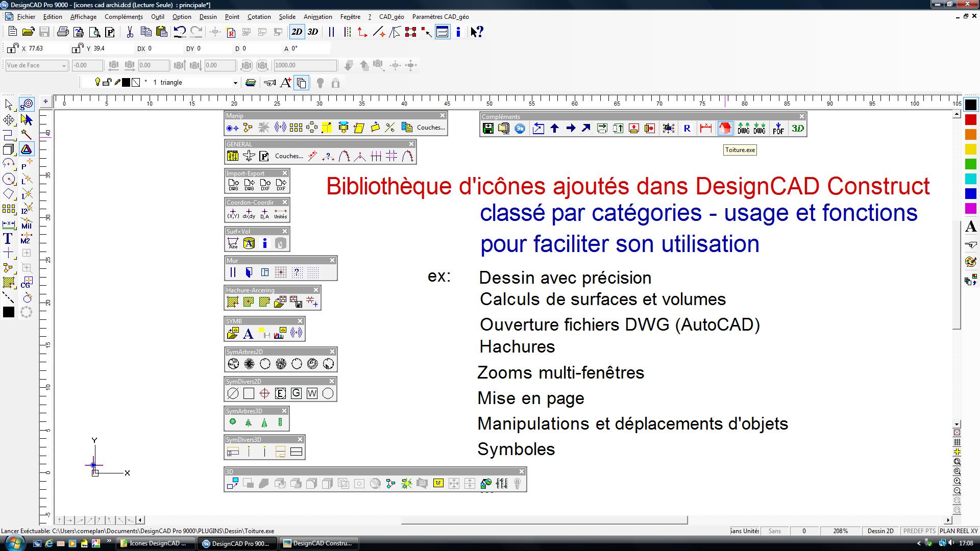
Task: Select the Text tool T in left toolbox
Action: coord(8,238)
